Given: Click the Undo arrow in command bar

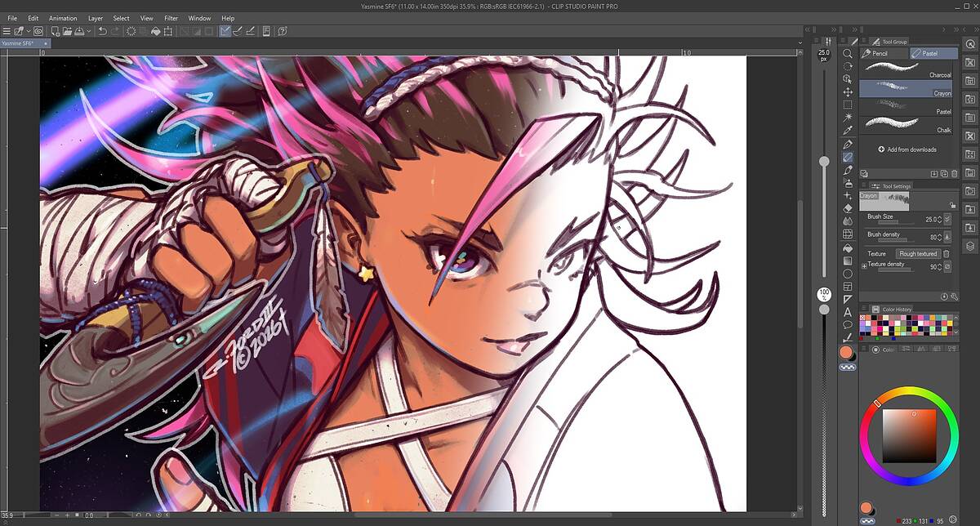Looking at the screenshot, I should 102,31.
